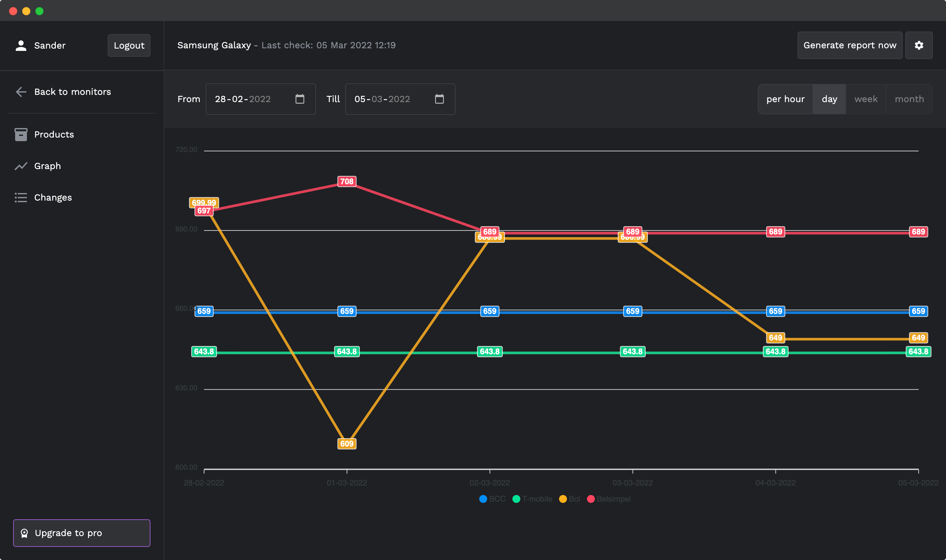Open the Till date calendar picker icon
Image resolution: width=946 pixels, height=560 pixels.
pyautogui.click(x=439, y=99)
